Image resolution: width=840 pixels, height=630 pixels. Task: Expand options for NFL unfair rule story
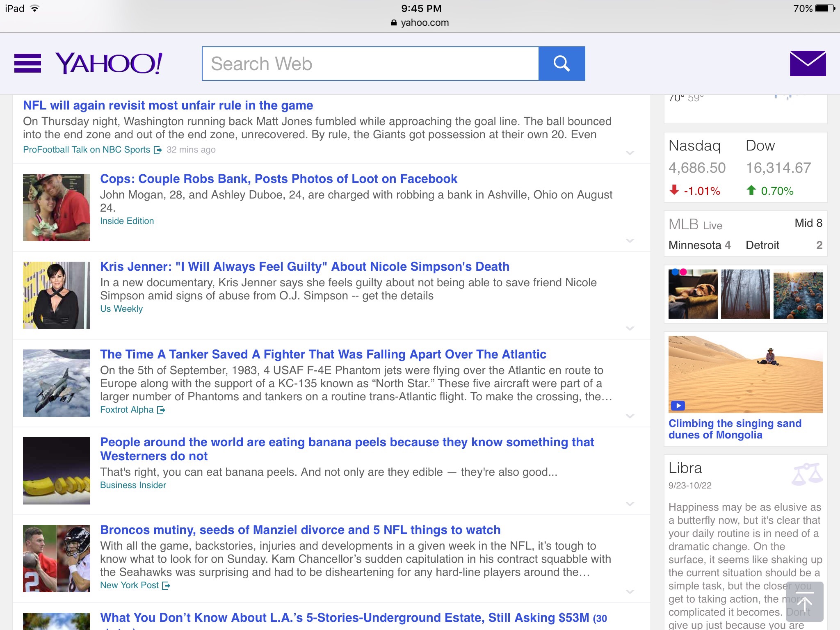630,153
